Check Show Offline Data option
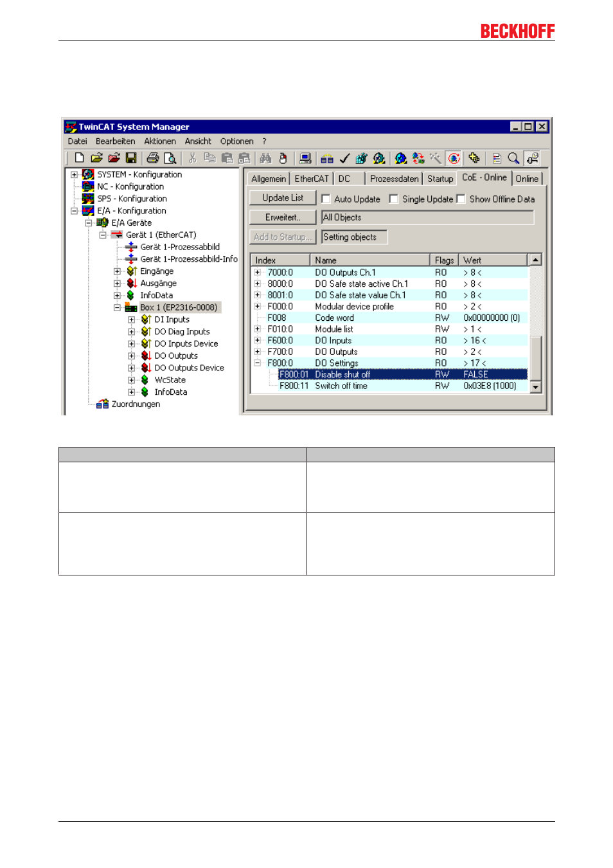The width and height of the screenshot is (613, 868). [461, 199]
